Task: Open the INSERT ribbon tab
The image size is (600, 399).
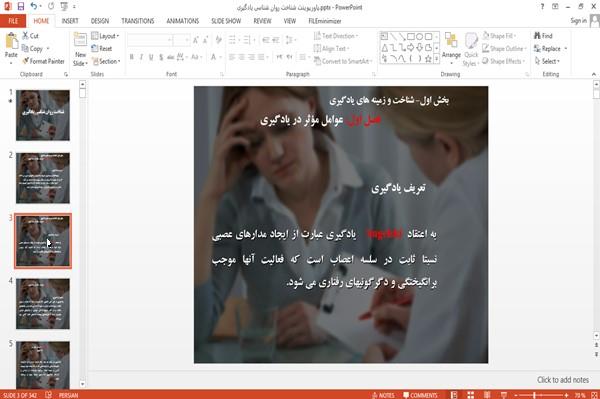Action: 70,21
